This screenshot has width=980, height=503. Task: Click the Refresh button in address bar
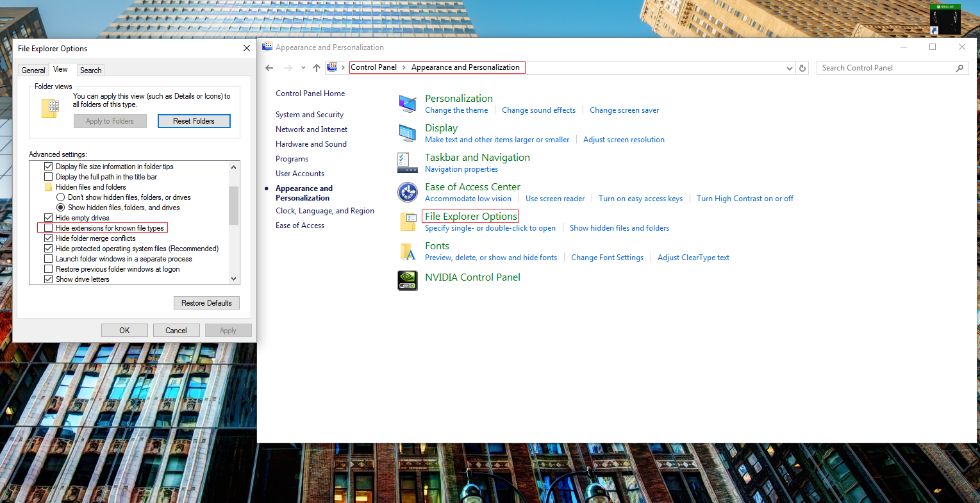pos(802,68)
